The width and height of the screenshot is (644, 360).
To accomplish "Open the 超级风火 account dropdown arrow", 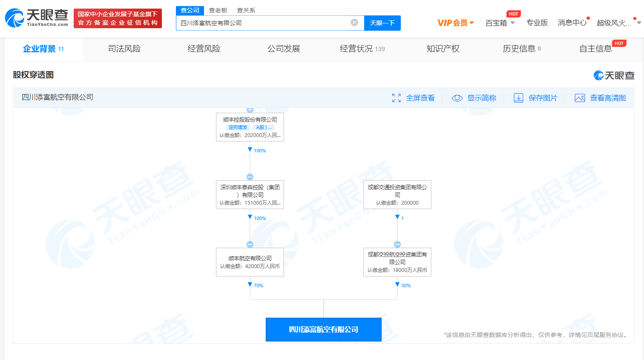I will point(638,23).
